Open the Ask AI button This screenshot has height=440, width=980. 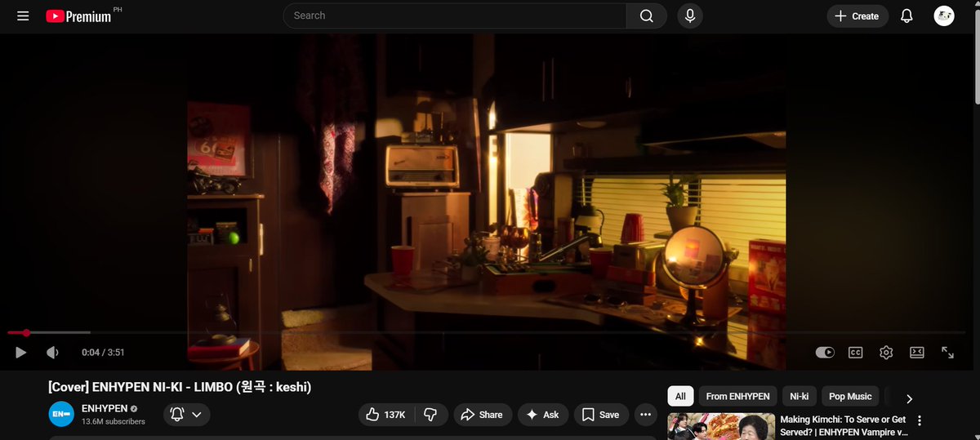(543, 415)
